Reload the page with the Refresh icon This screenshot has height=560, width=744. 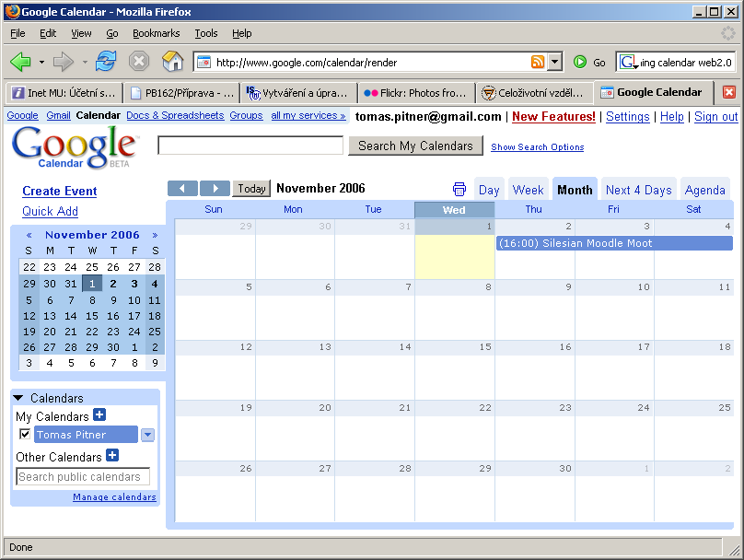(x=106, y=62)
